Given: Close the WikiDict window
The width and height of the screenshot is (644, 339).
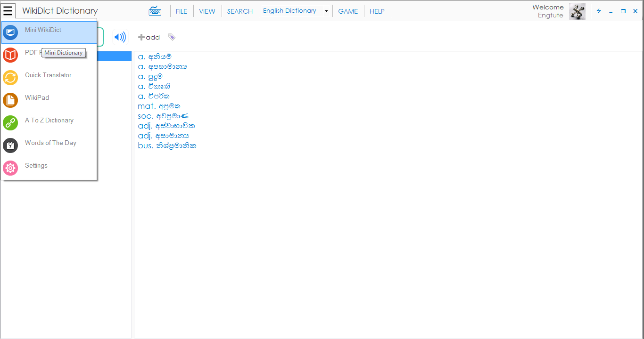Looking at the screenshot, I should pos(636,11).
